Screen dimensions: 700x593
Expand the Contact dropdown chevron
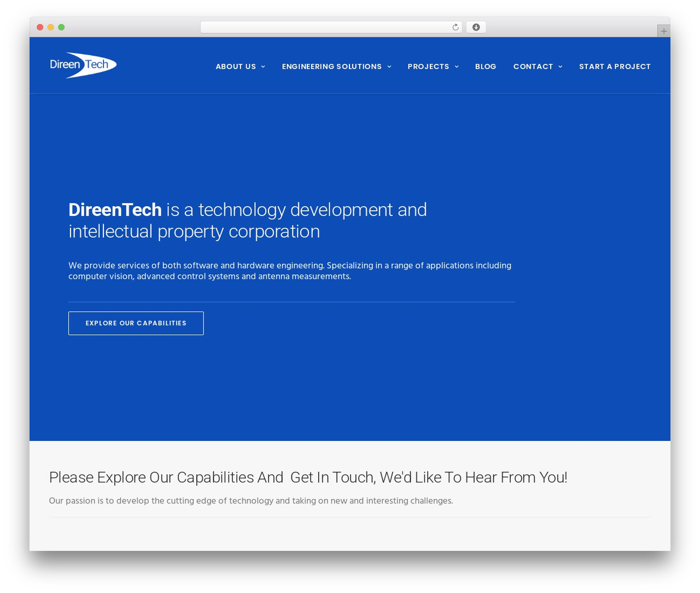pyautogui.click(x=560, y=67)
